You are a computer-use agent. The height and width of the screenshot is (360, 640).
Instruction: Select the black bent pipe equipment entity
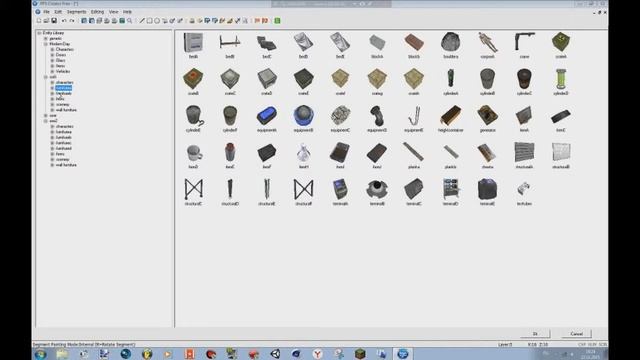(377, 116)
